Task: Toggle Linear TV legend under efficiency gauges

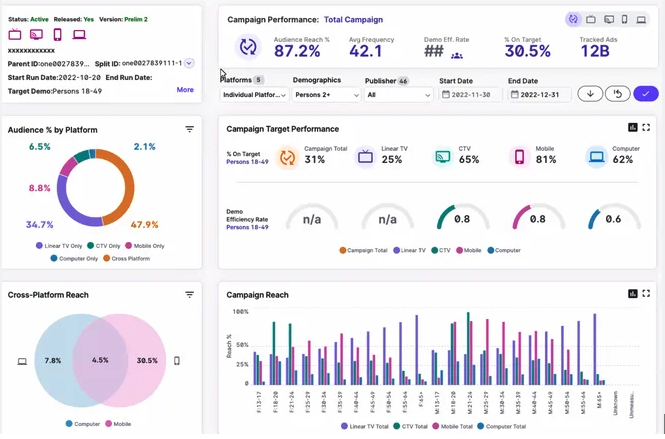Action: click(409, 250)
